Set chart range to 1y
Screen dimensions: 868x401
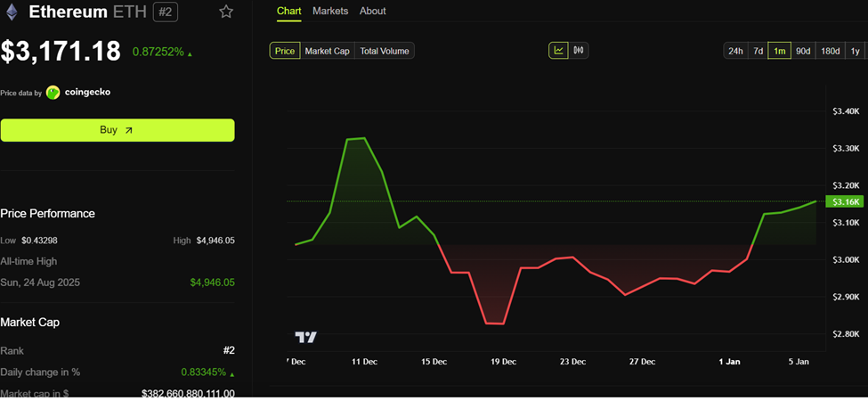pos(856,51)
